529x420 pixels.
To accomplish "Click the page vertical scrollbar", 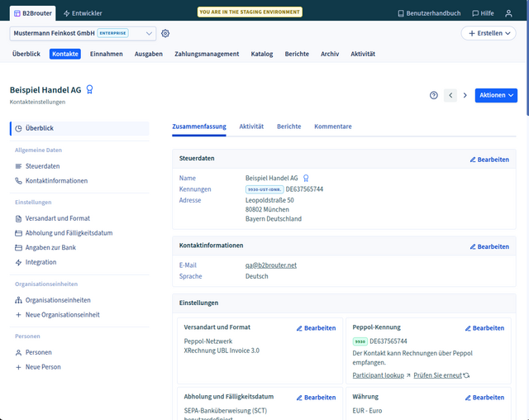I will 527,57.
